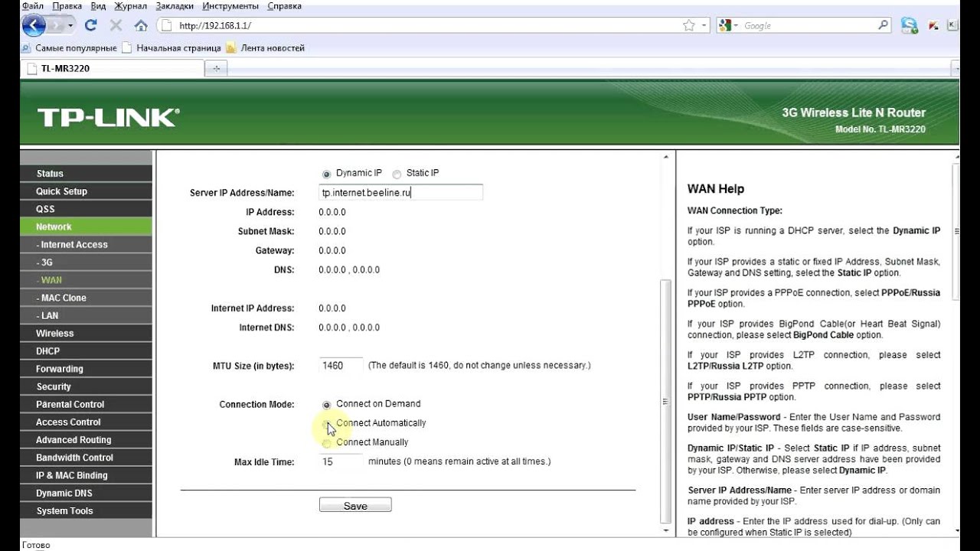This screenshot has height=551, width=980.
Task: Select the Connect Manually radio button
Action: [327, 442]
